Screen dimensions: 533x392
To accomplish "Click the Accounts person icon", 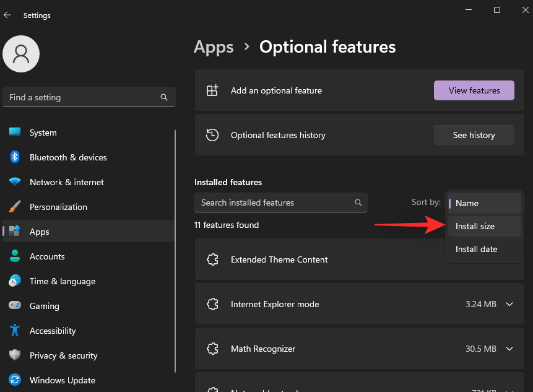I will [x=15, y=256].
